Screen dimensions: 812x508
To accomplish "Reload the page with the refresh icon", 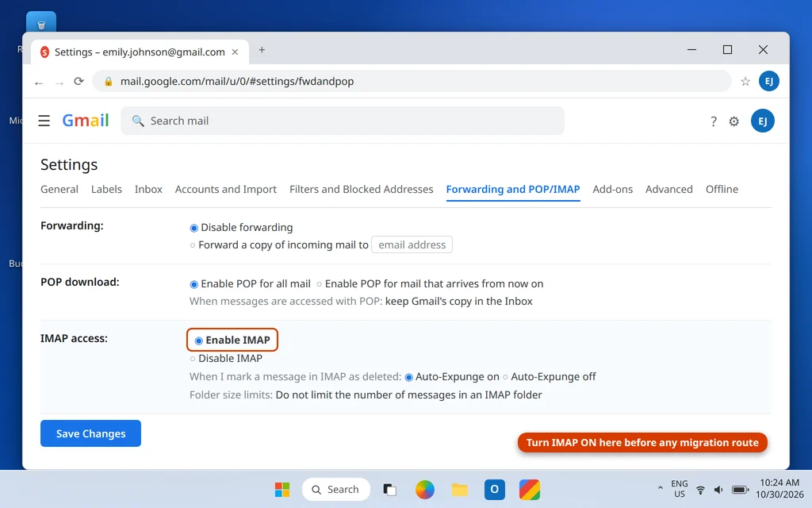I will (79, 82).
